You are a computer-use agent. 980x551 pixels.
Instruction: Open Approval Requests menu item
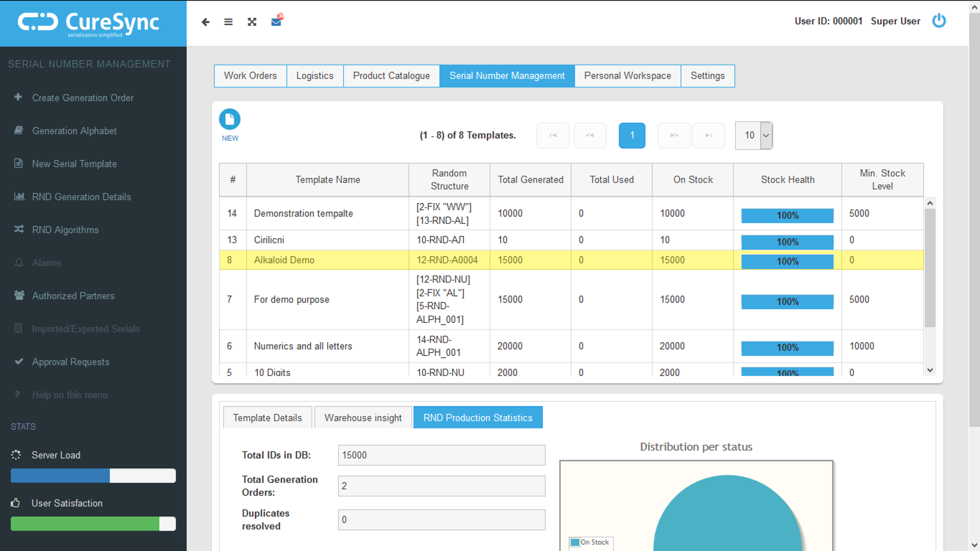pyautogui.click(x=70, y=362)
